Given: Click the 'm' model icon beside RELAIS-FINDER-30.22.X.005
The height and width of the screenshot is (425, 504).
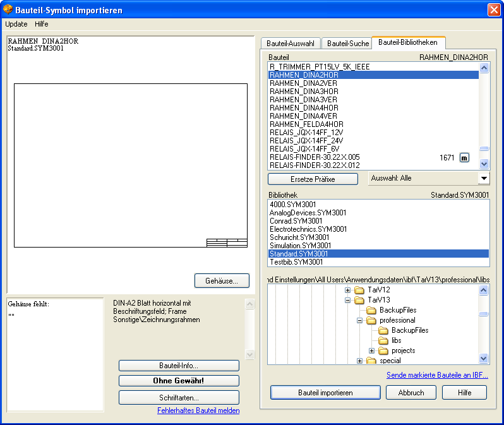Looking at the screenshot, I should click(464, 157).
